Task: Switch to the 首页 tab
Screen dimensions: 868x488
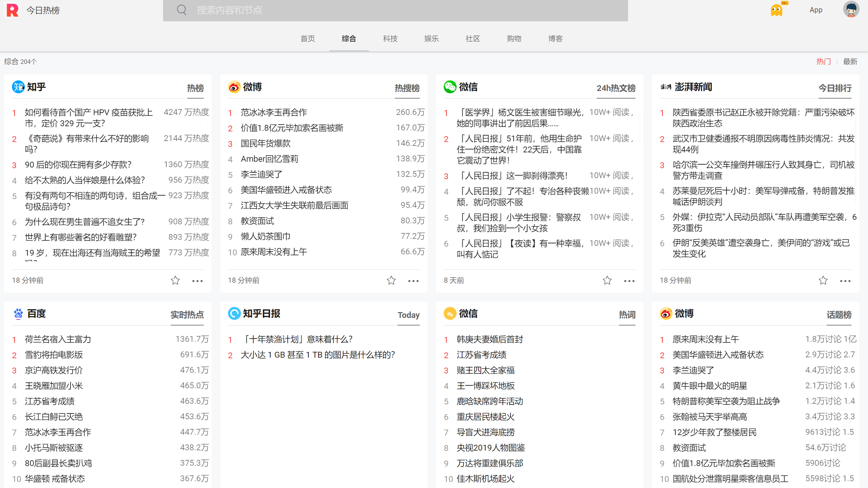Action: click(x=308, y=39)
